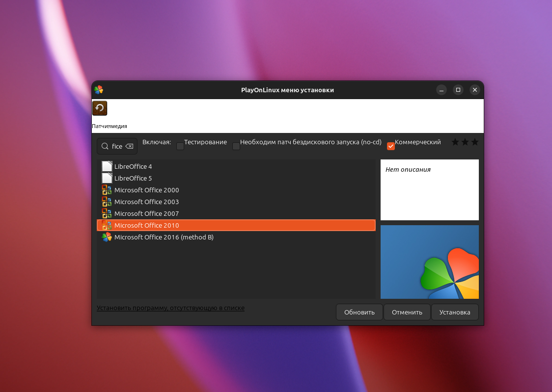
Task: Click the search input containing fice
Action: pos(116,146)
